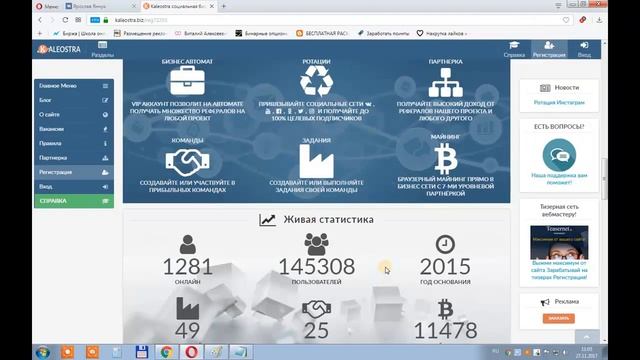Open Chrome from the taskbar
Image resolution: width=640 pixels, height=360 pixels.
pyautogui.click(x=166, y=352)
